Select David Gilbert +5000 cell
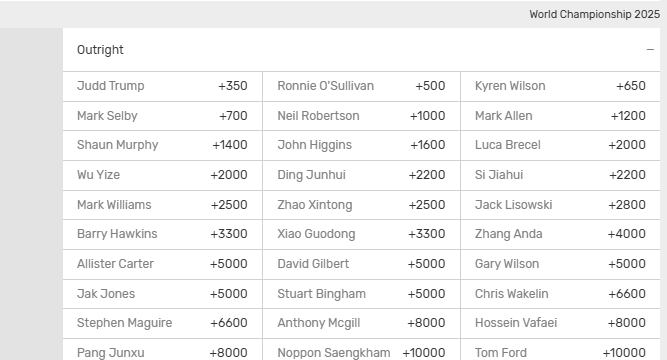 click(362, 264)
